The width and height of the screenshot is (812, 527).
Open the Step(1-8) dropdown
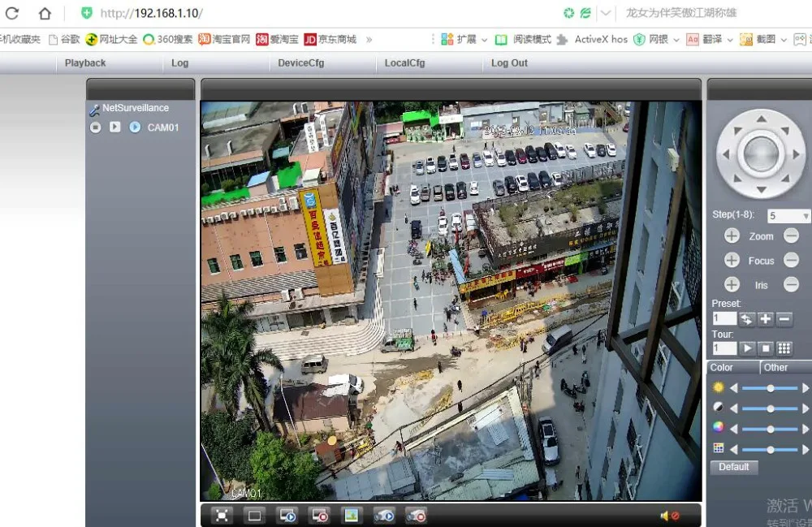(788, 216)
